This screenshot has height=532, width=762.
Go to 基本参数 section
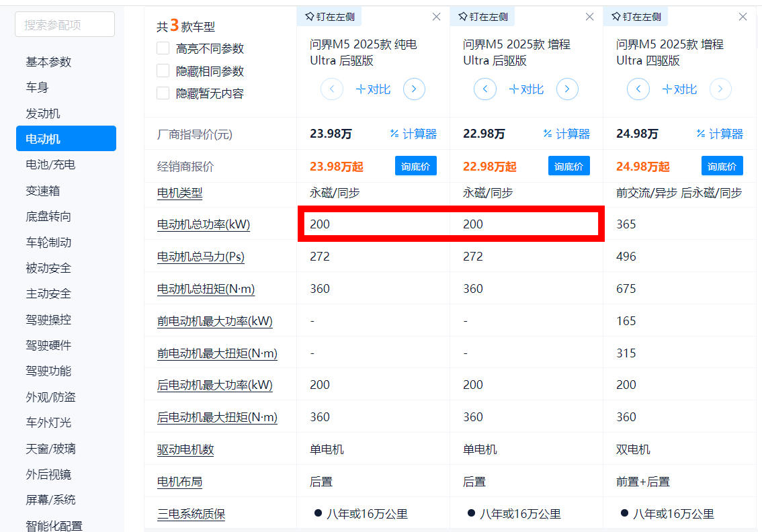coord(48,62)
